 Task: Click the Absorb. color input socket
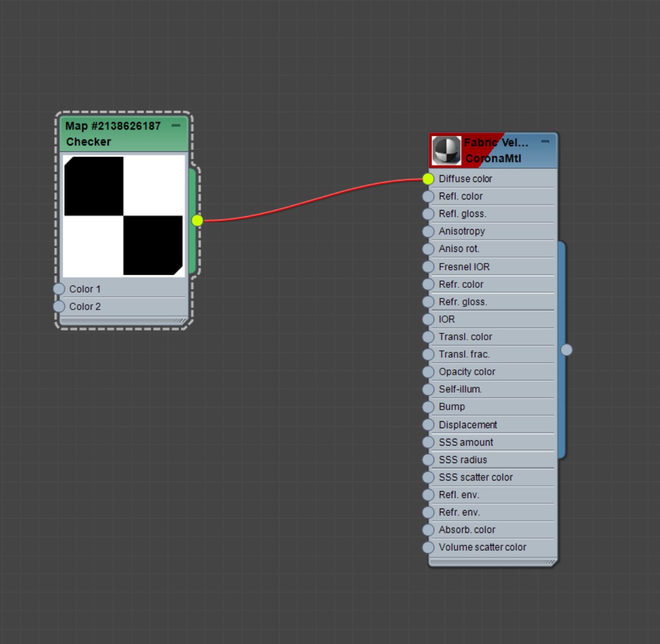point(428,530)
